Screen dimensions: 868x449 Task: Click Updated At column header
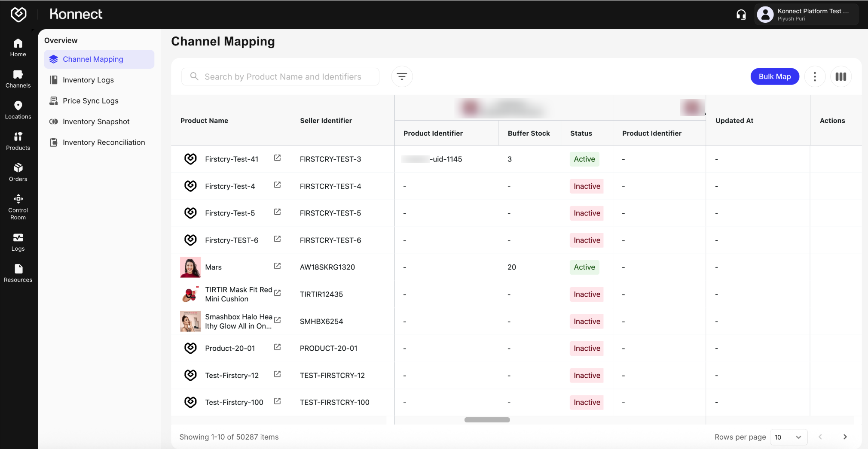coord(734,121)
